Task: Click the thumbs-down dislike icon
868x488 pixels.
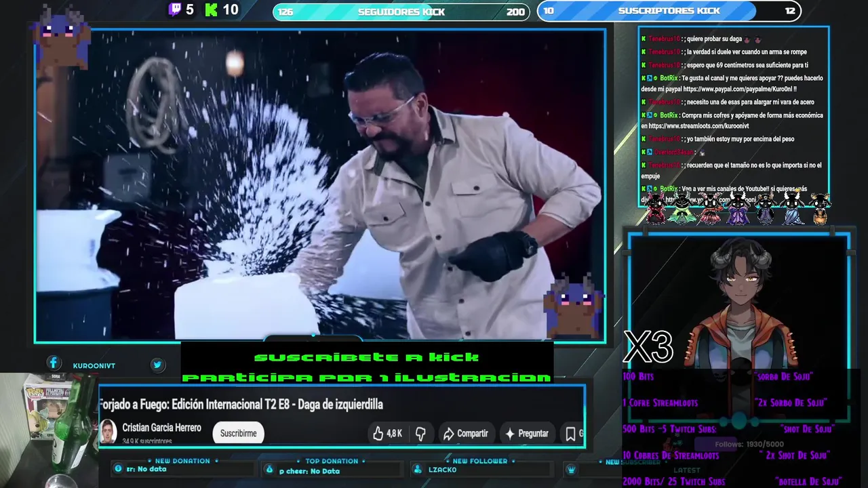Action: click(x=420, y=433)
